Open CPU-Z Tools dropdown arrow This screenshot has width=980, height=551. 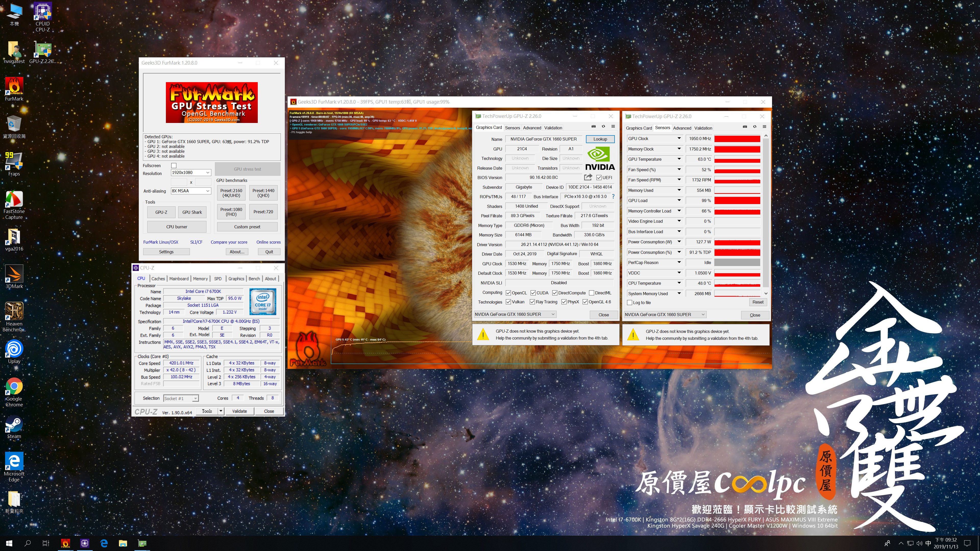[x=221, y=411]
